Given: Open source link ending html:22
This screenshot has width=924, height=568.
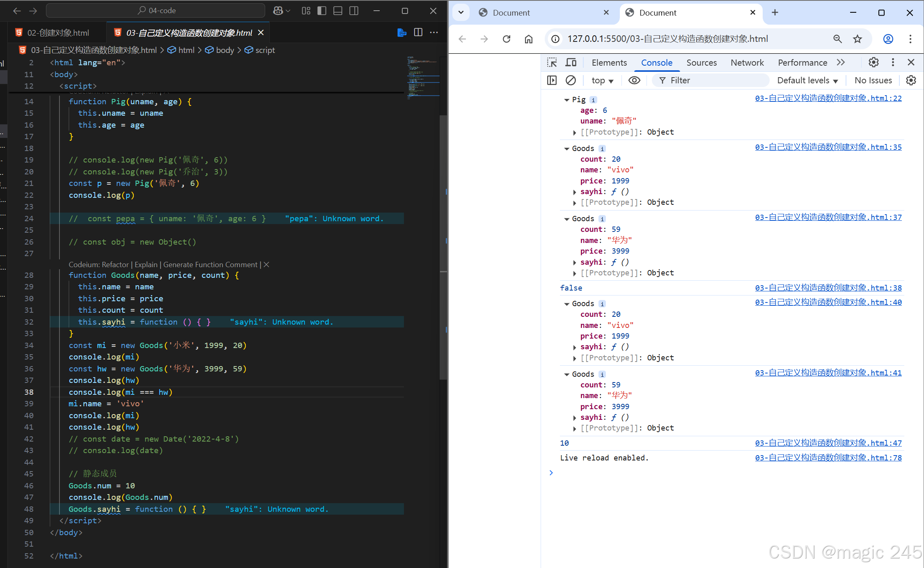Looking at the screenshot, I should [x=828, y=98].
